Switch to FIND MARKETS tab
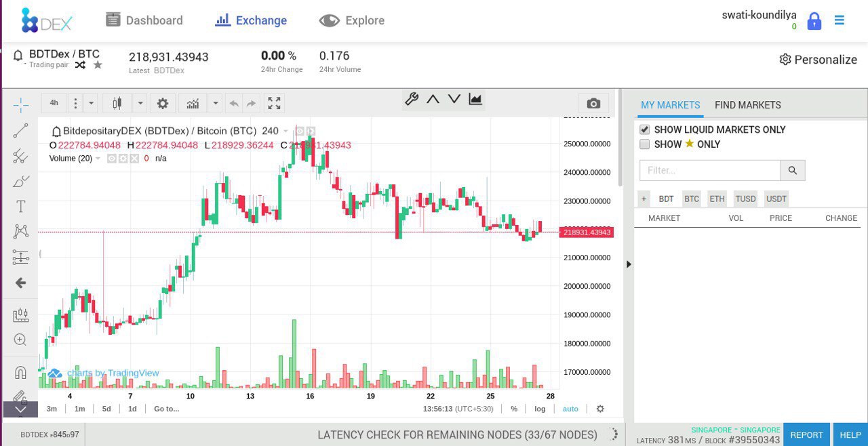 coord(748,105)
